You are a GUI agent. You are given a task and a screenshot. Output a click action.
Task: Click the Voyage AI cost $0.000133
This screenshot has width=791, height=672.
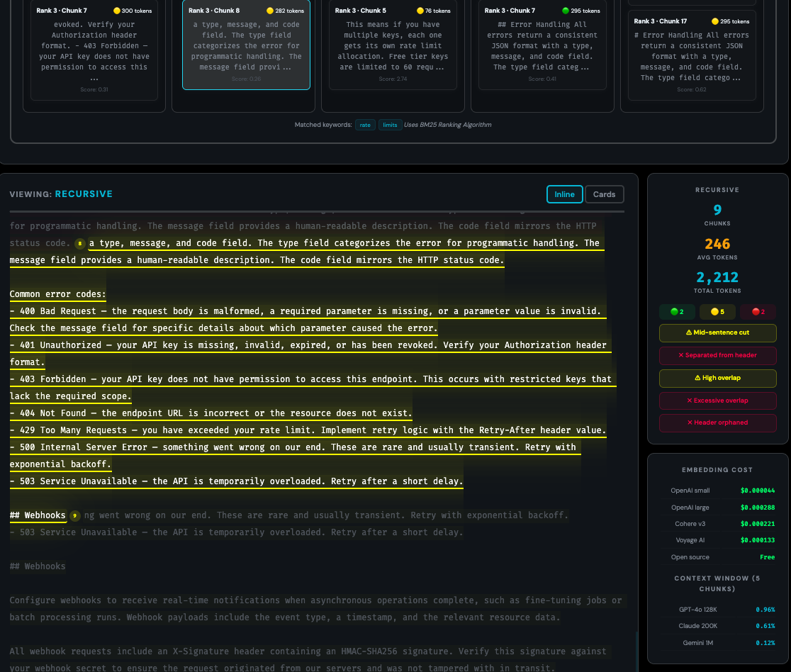pos(758,540)
